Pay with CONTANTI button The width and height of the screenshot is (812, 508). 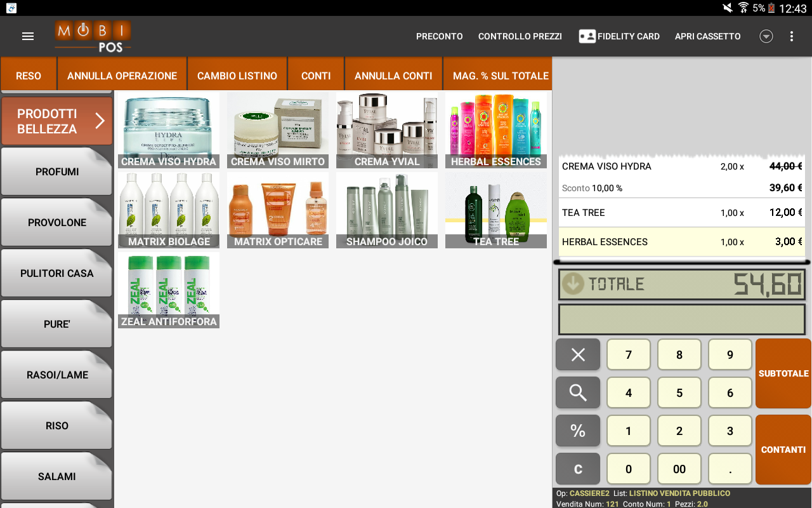[x=783, y=450]
